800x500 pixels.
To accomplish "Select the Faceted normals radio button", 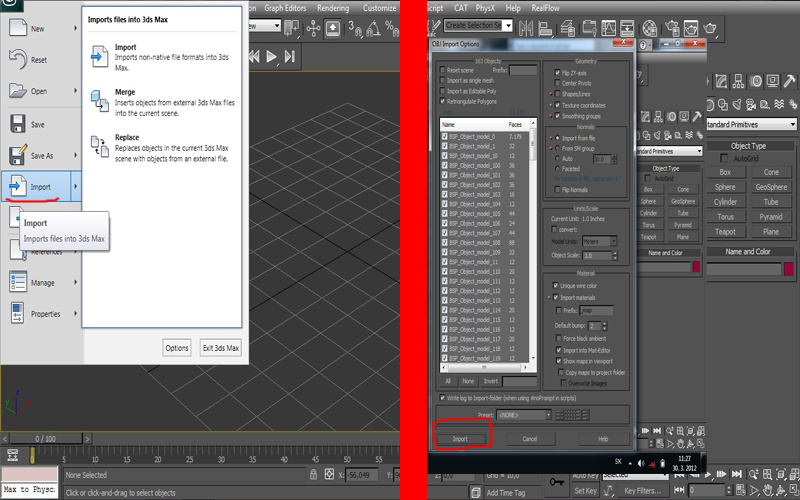I will (x=557, y=168).
